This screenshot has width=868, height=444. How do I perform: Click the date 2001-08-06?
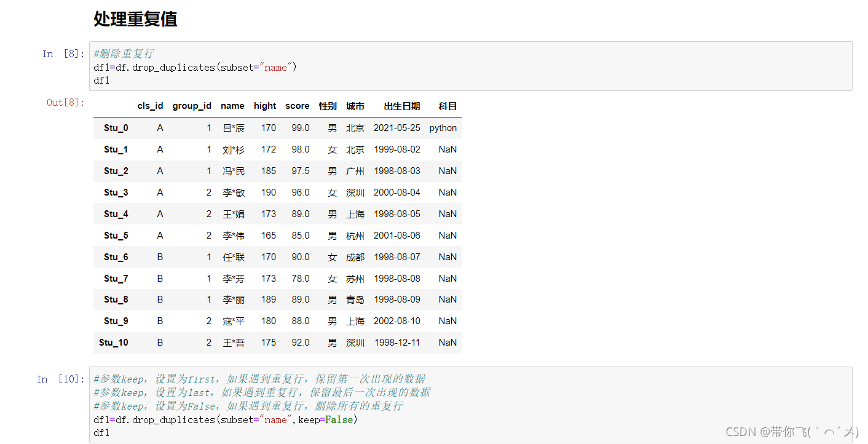(397, 236)
